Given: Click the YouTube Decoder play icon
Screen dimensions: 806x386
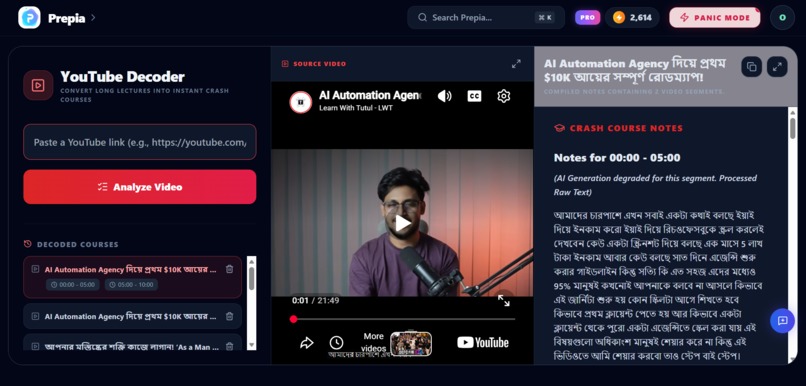Looking at the screenshot, I should [x=38, y=85].
